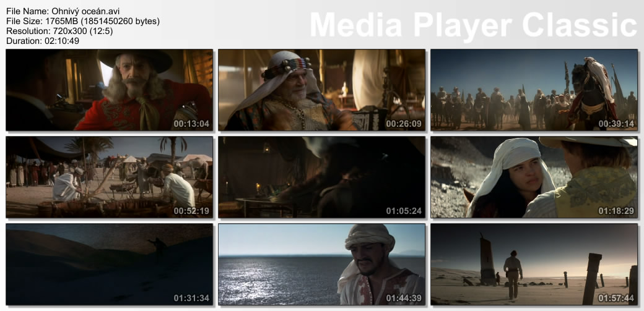
Task: Click the 00:39:14 time marker
Action: [616, 124]
